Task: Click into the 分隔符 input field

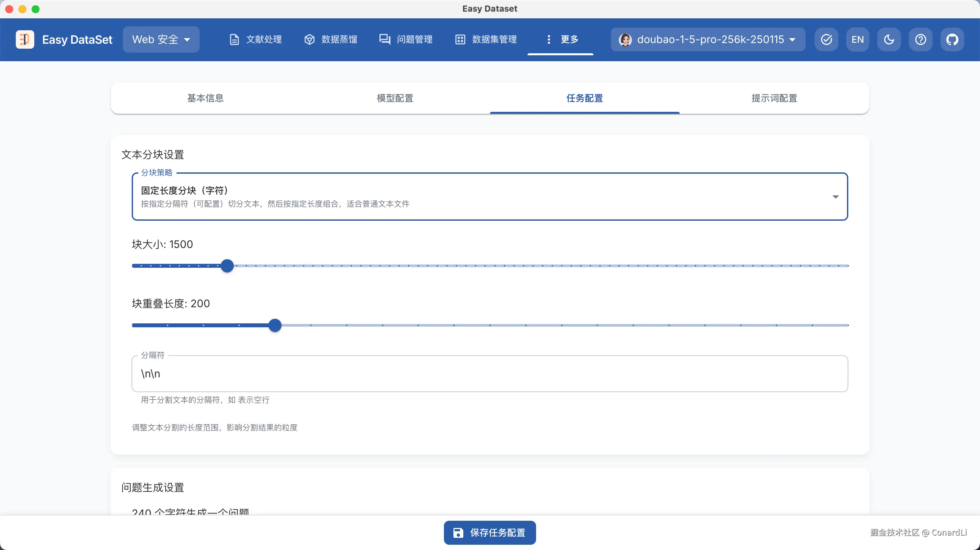Action: [x=490, y=374]
